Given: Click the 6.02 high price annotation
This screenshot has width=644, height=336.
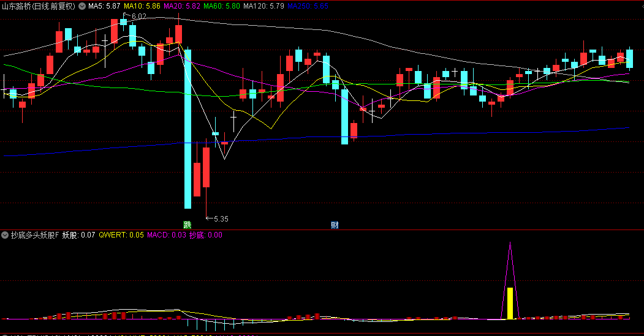Looking at the screenshot, I should click(139, 17).
